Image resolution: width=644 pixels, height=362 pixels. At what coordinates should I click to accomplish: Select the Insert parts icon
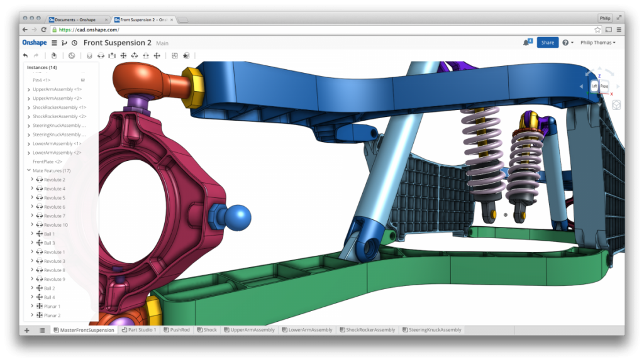[54, 55]
